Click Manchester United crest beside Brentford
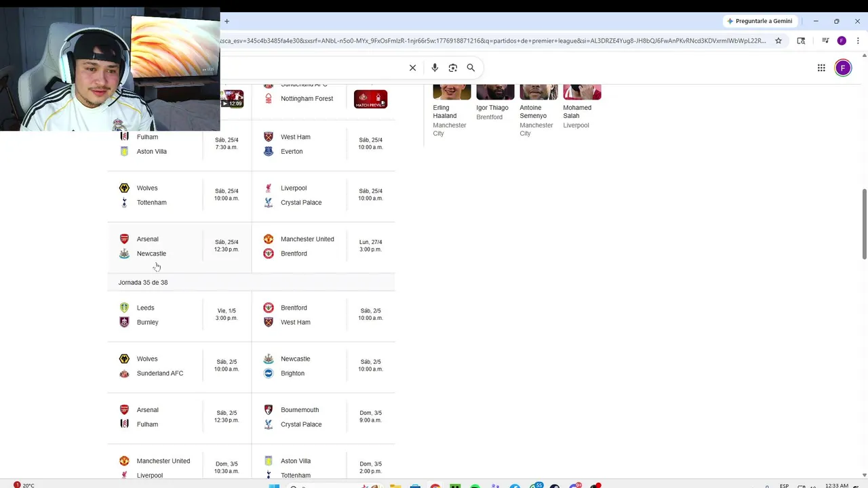This screenshot has height=488, width=868. click(x=269, y=239)
